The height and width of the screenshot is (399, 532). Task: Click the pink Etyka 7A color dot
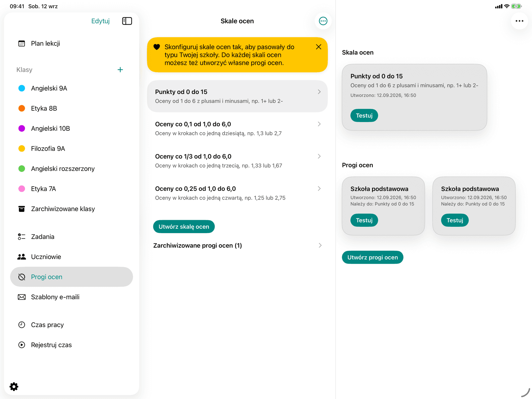[x=22, y=189]
